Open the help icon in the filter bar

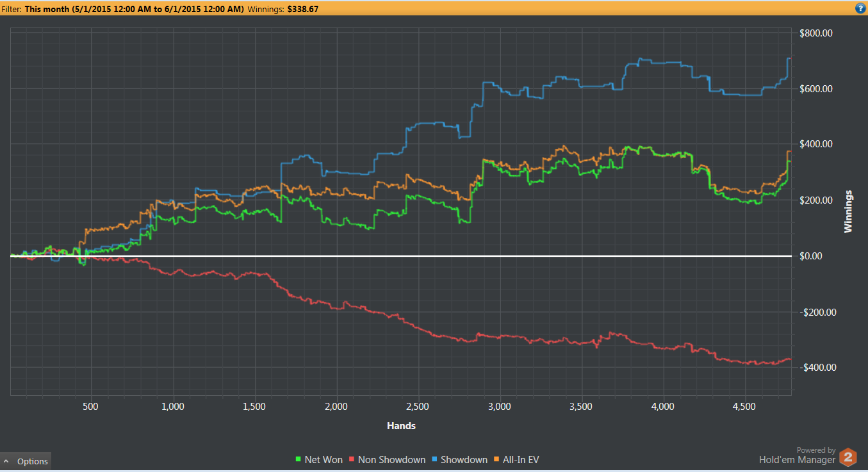[860, 8]
